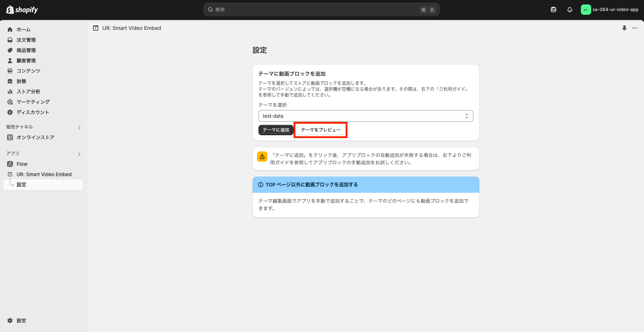Click the ストア分析 bar chart icon

[x=10, y=92]
